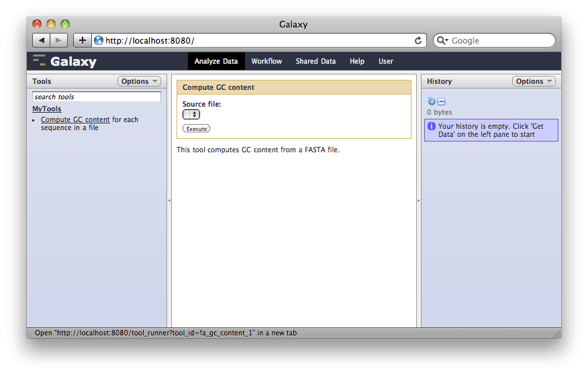Add bookmark with plus button

(x=82, y=40)
